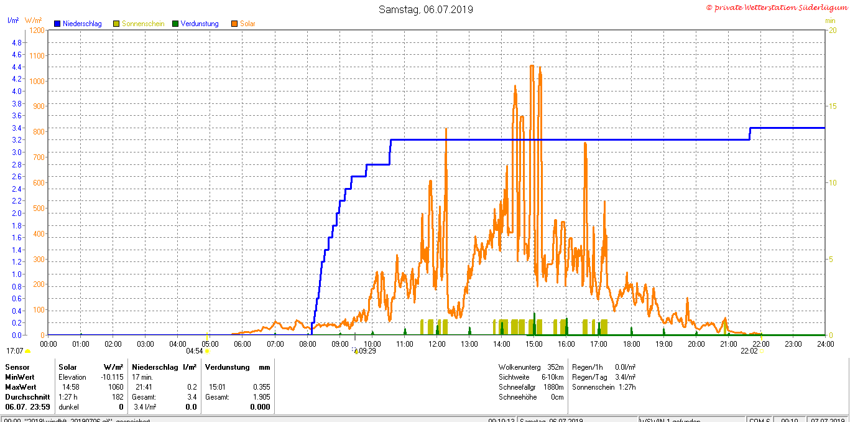
Task: Click the 00:00 time axis label
Action: tap(48, 344)
